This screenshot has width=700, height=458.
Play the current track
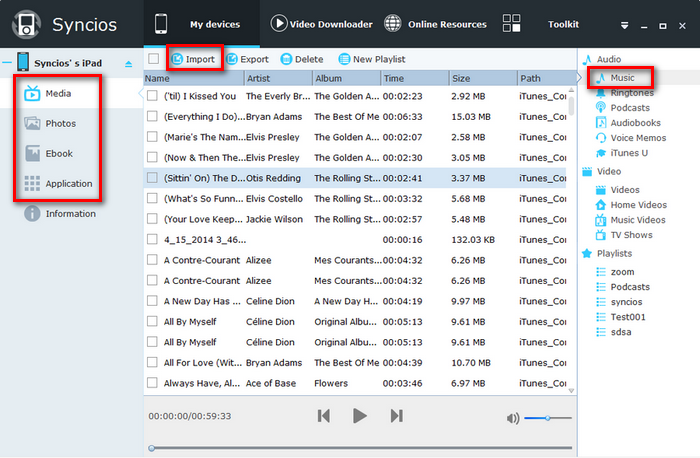[359, 416]
